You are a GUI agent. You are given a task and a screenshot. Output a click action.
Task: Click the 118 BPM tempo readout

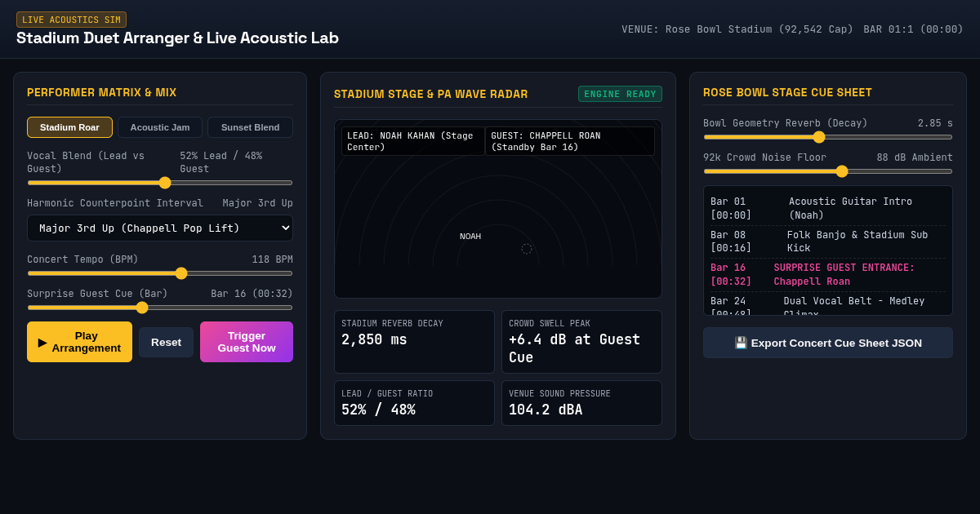click(272, 259)
